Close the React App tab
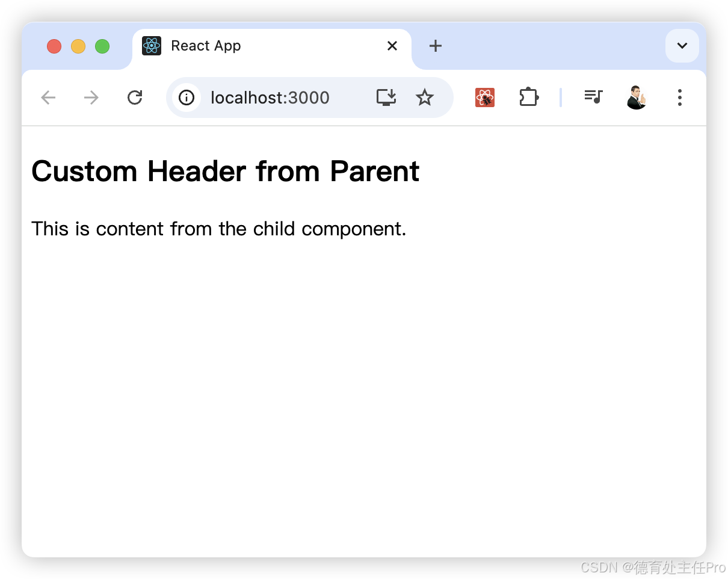The image size is (728, 579). click(392, 46)
